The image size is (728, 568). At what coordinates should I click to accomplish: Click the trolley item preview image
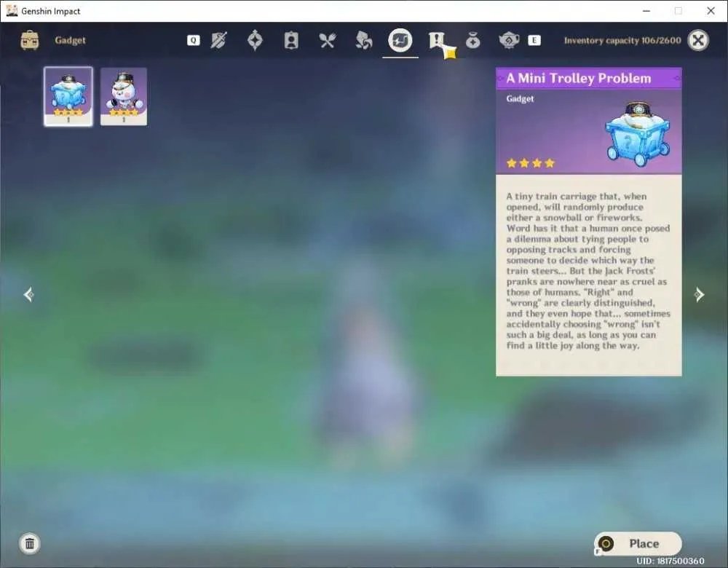pyautogui.click(x=638, y=134)
